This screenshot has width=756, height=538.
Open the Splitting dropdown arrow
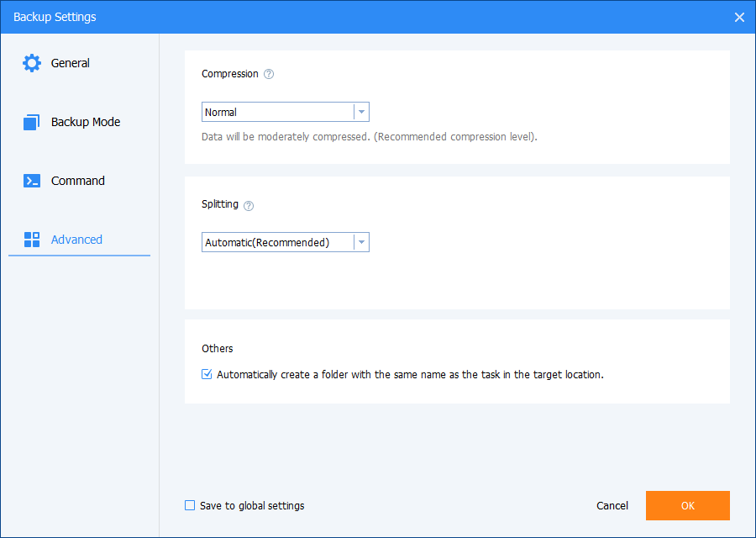click(361, 242)
